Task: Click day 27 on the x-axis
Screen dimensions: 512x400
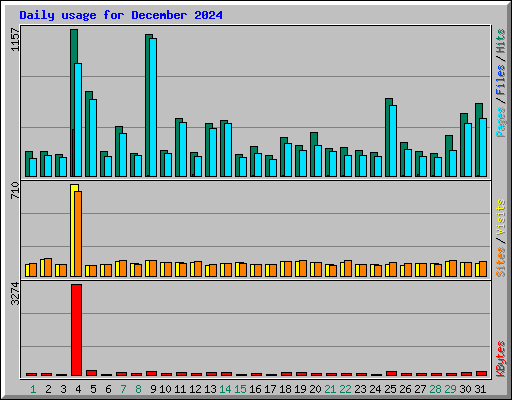Action: (x=420, y=389)
